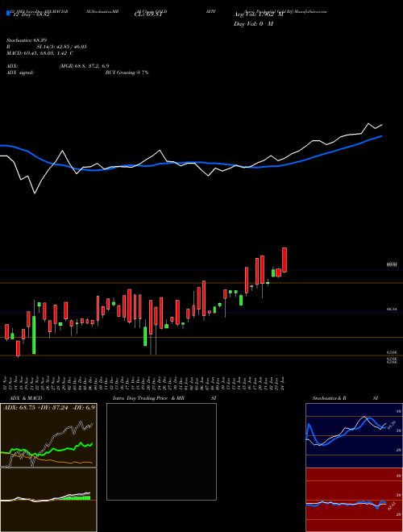Click the 'Intra Day Trading Price & MR' title
Viewport: 403px width, 532px height.
click(148, 398)
